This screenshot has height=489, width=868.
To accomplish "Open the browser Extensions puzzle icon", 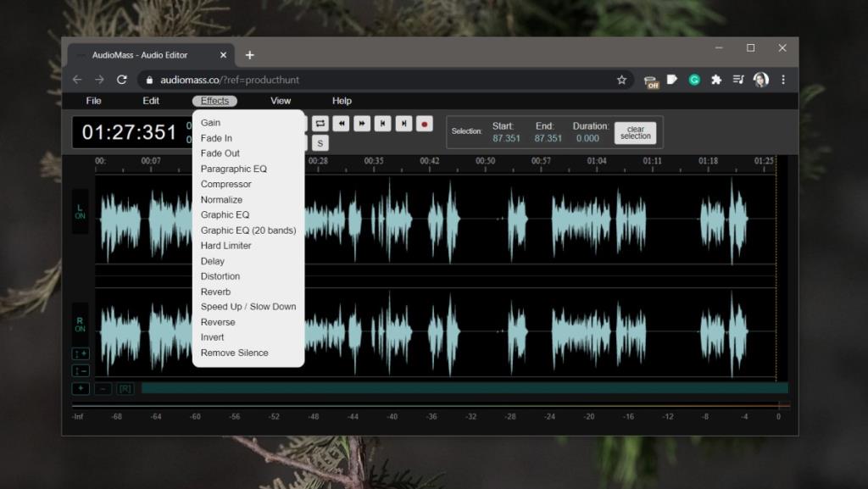I will tap(716, 80).
